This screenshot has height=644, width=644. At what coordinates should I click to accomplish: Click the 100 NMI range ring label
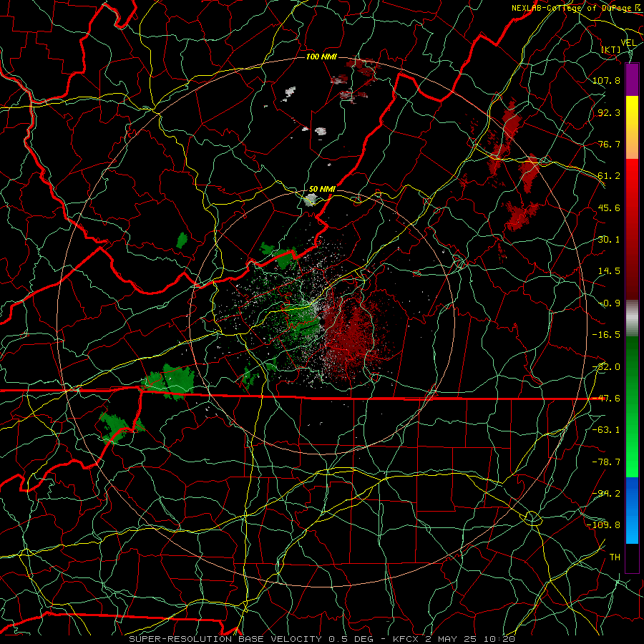point(321,57)
